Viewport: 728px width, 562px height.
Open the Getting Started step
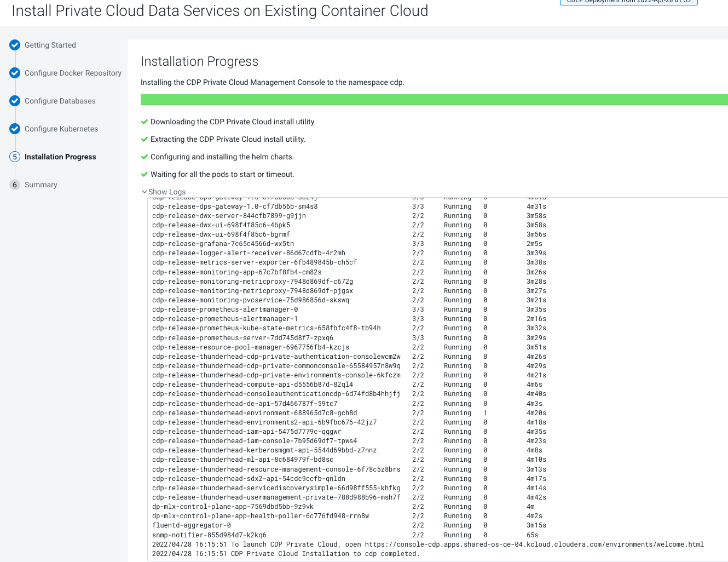(x=50, y=45)
